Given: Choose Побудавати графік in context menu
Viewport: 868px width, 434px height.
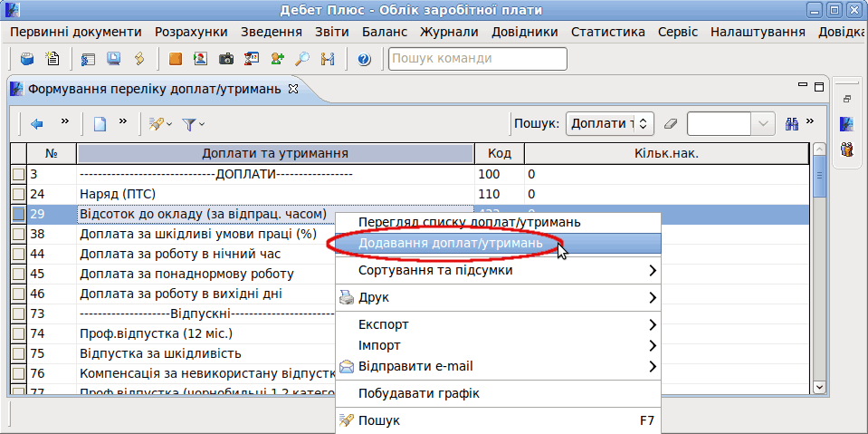Looking at the screenshot, I should point(498,393).
